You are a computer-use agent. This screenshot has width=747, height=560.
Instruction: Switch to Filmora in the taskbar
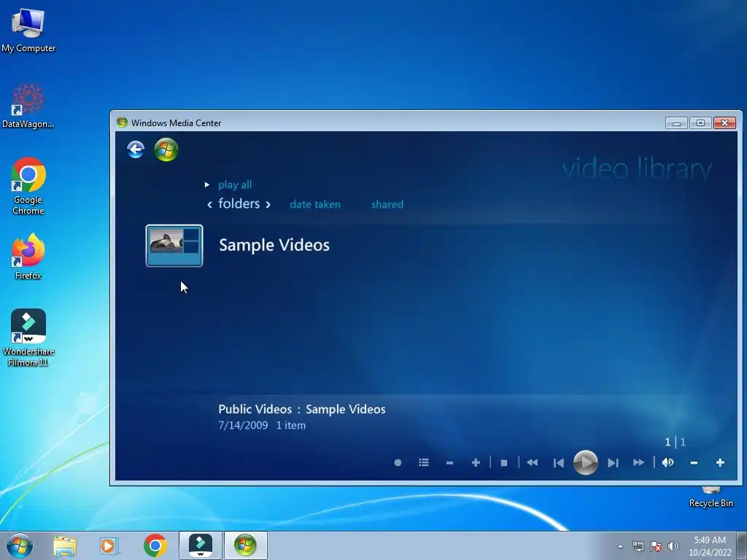(201, 545)
